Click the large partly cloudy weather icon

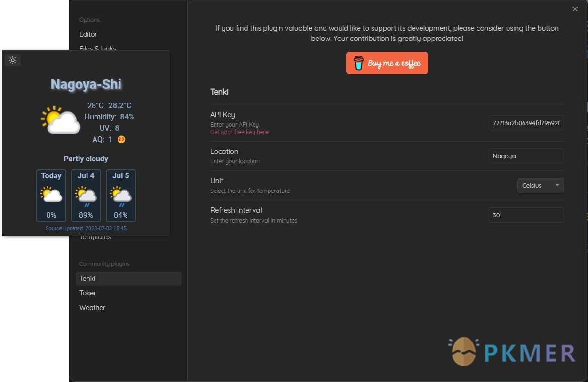pyautogui.click(x=60, y=120)
